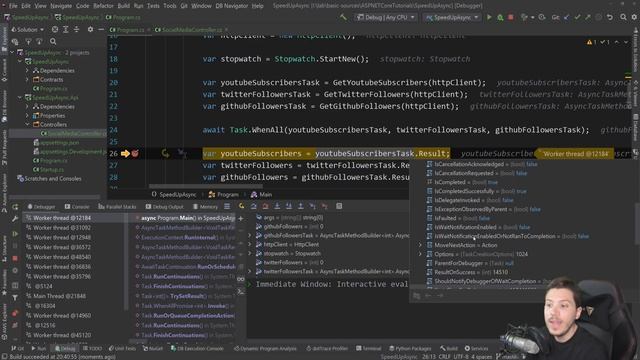Image resolution: width=640 pixels, height=360 pixels.
Task: Open the Memory debugger tab
Action: 205,207
